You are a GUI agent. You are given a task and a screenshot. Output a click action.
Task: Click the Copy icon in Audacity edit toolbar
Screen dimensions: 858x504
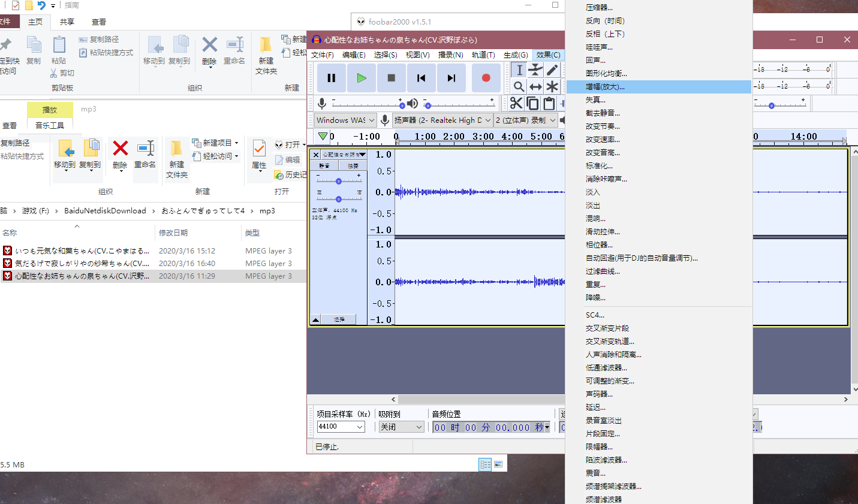click(532, 103)
